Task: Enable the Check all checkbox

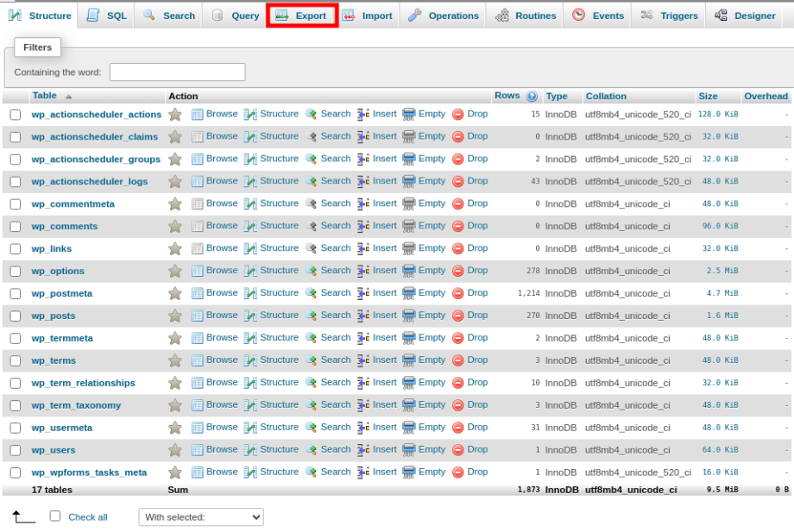Action: 55,514
